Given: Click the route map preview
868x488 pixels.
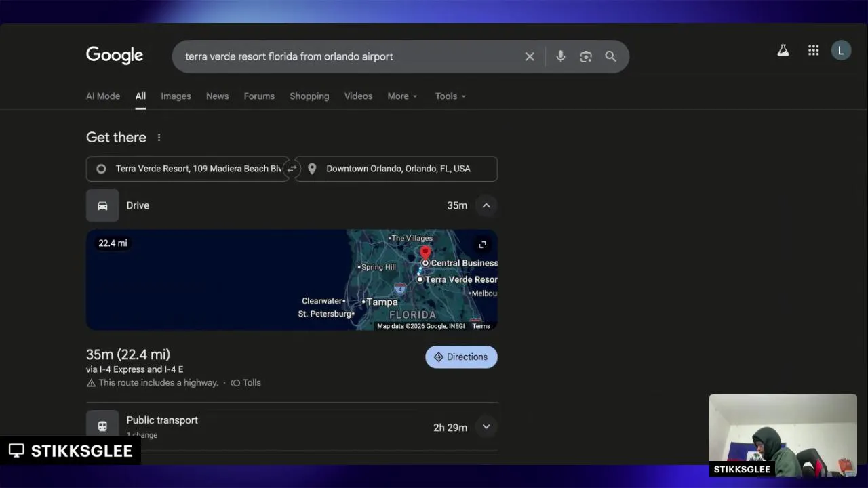Looking at the screenshot, I should [x=292, y=280].
